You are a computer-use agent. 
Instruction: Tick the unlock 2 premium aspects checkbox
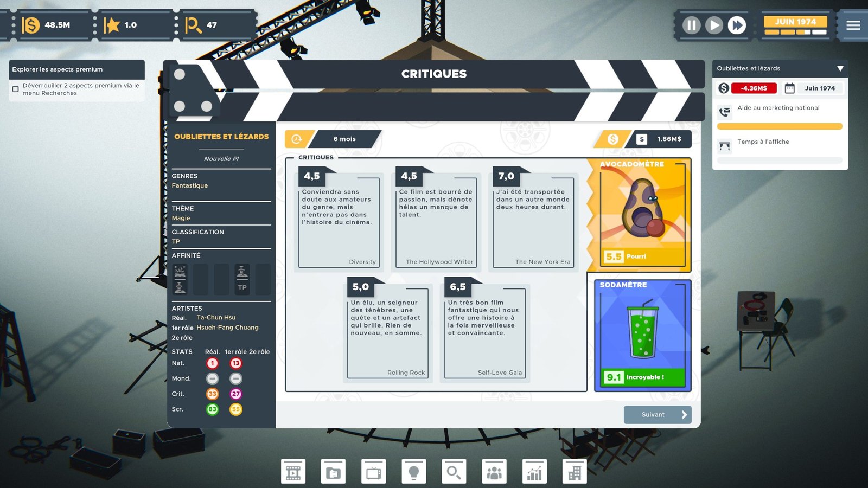coord(16,89)
